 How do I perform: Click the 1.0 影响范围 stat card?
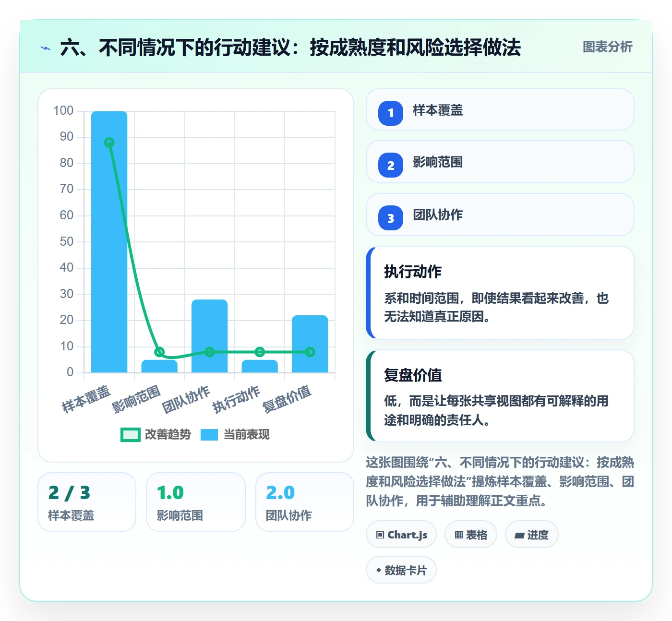(x=196, y=502)
